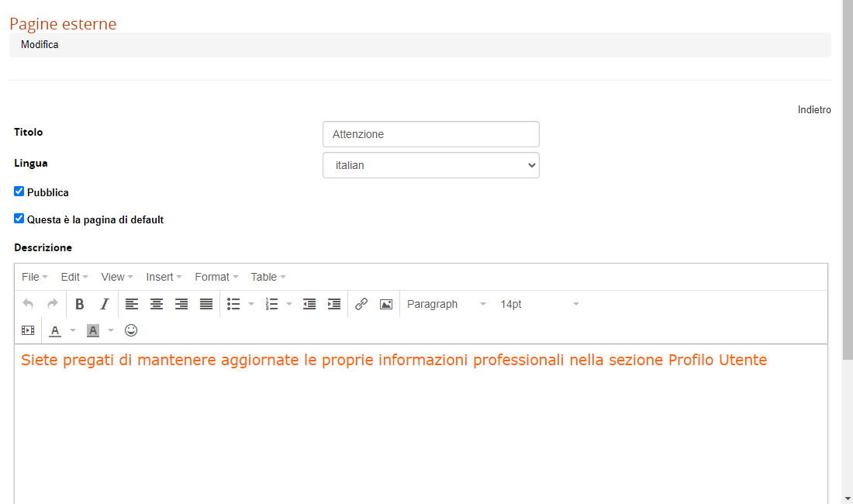Justify the text alignment
Image resolution: width=853 pixels, height=504 pixels.
pyautogui.click(x=206, y=304)
